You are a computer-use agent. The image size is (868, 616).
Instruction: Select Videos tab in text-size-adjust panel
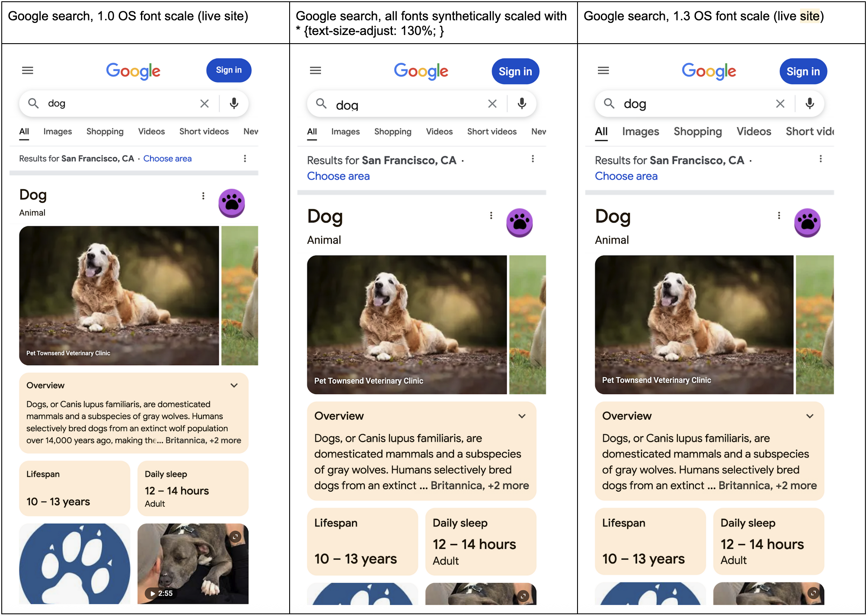(x=439, y=132)
